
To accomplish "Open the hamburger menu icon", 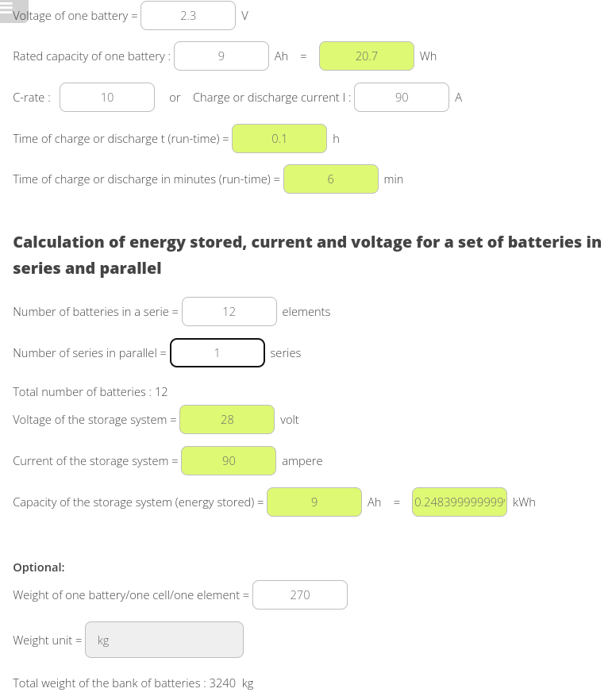I will pos(13,10).
